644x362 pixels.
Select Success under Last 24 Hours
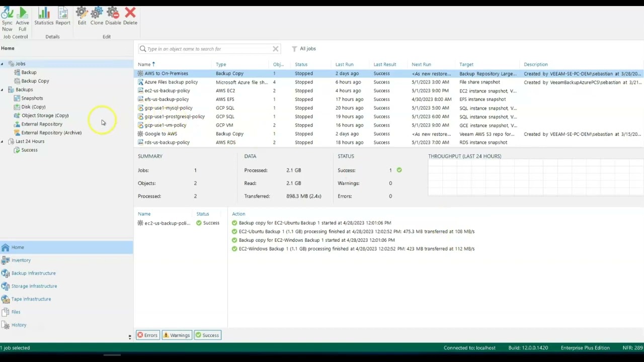pos(29,150)
